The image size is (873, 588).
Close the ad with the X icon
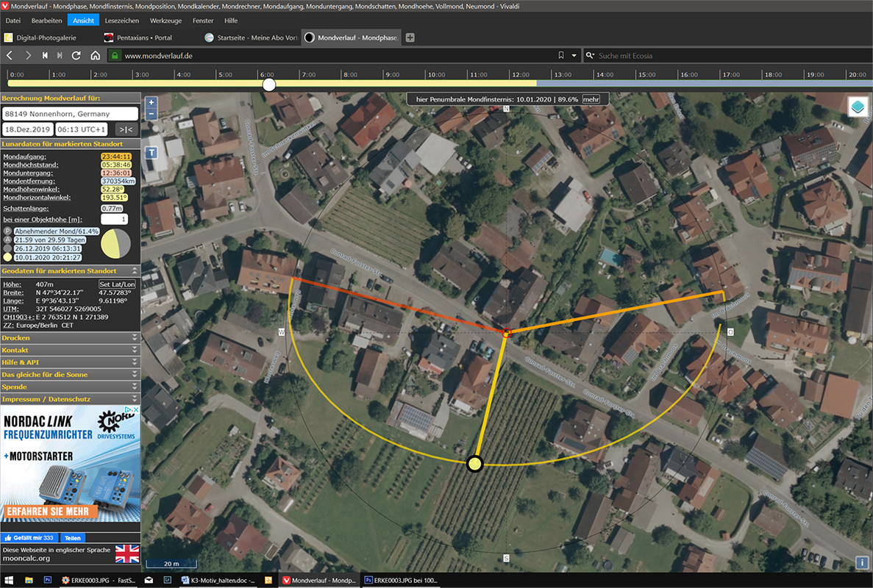point(135,409)
